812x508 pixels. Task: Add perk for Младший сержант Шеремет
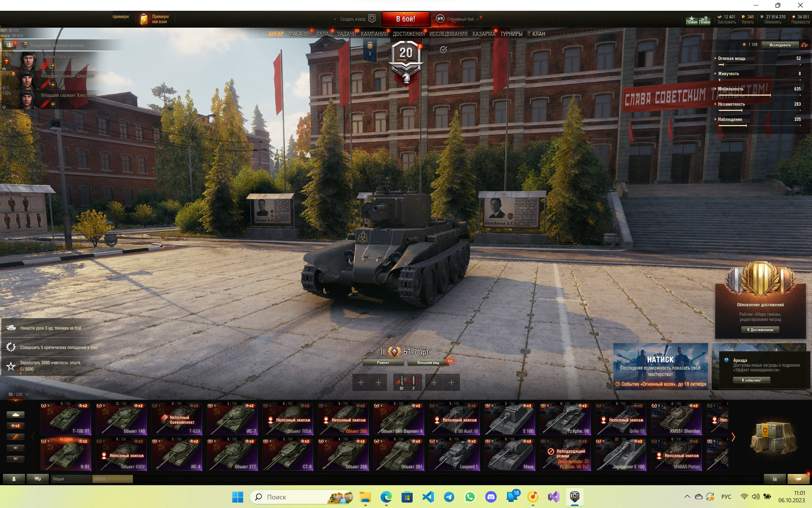(53, 85)
